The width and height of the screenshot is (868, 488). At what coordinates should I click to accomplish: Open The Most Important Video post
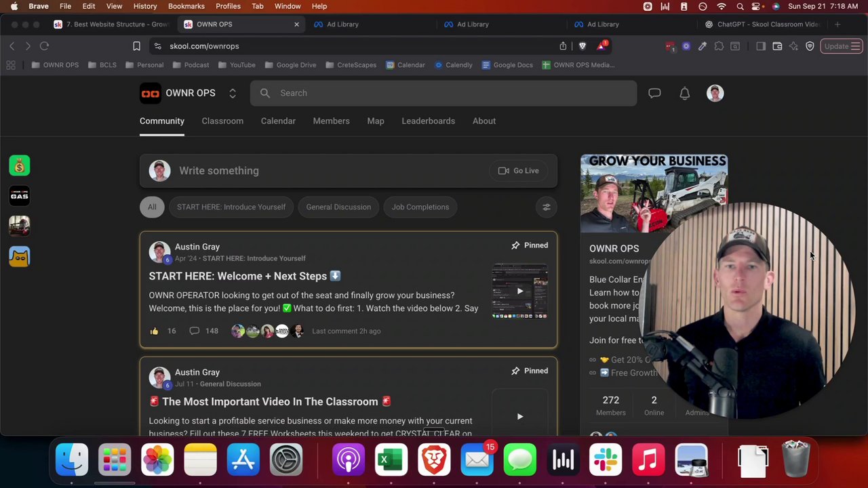[x=270, y=402]
